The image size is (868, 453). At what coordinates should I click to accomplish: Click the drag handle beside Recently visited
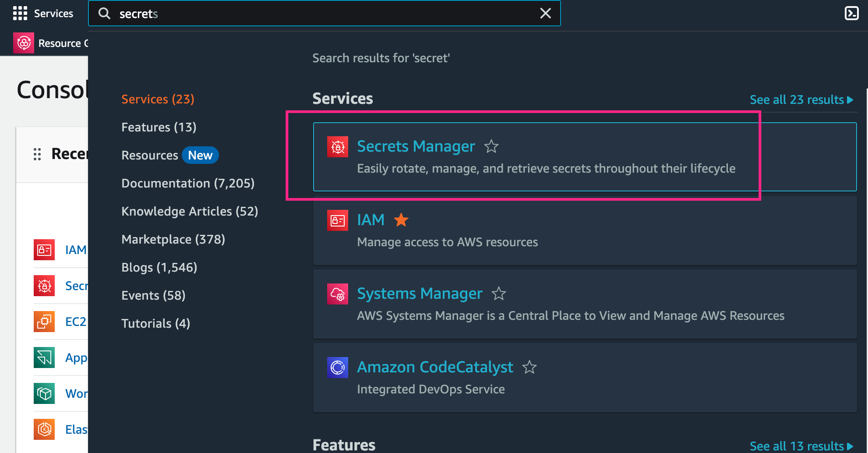37,154
